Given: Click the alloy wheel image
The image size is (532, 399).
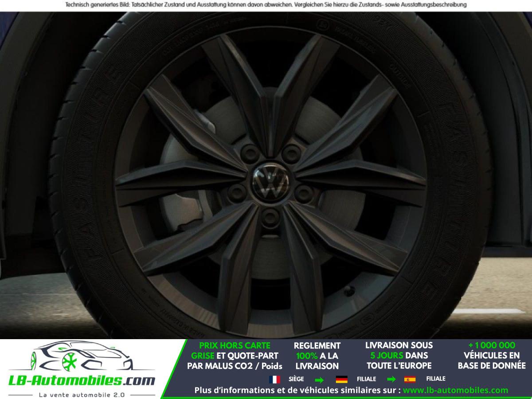Looking at the screenshot, I should [271, 182].
